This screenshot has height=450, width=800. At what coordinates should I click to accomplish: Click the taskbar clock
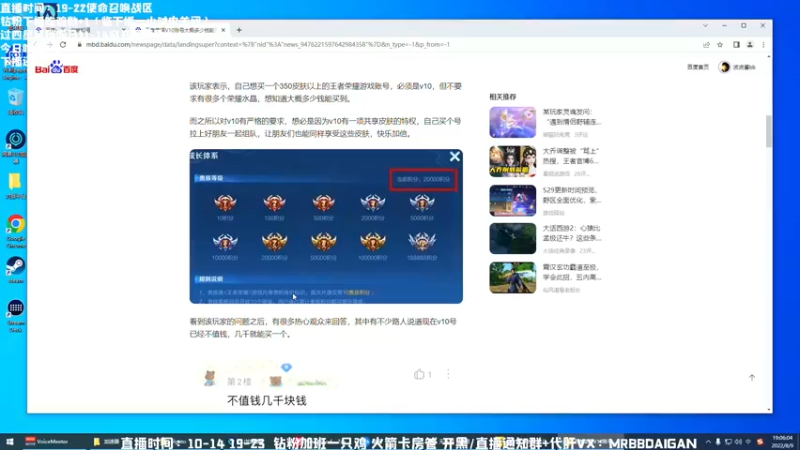(x=783, y=442)
